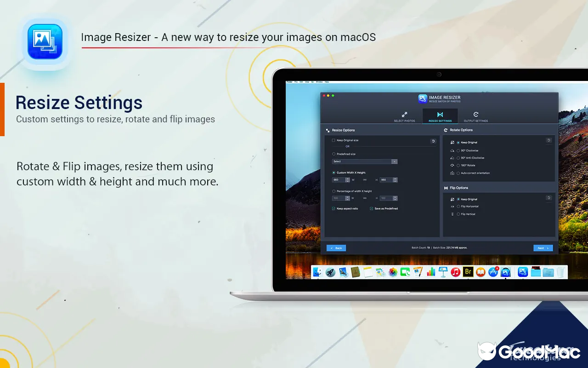Viewport: 588px width, 368px height.
Task: Click the Resize Options panel icon
Action: pyautogui.click(x=327, y=130)
